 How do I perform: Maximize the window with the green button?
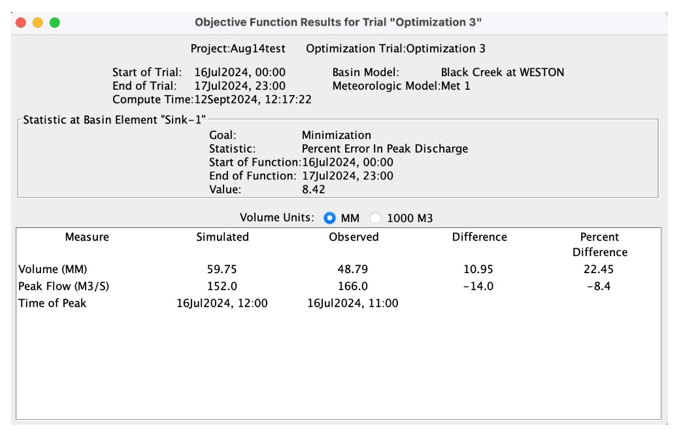click(x=55, y=22)
